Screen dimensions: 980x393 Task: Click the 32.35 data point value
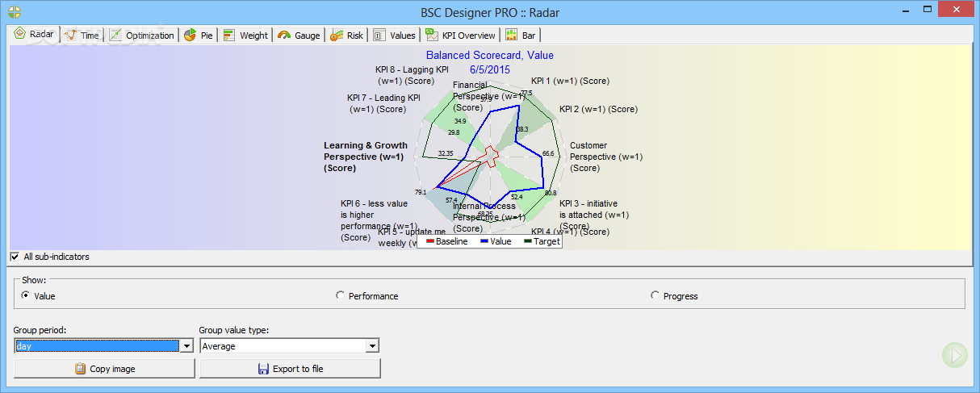[446, 153]
